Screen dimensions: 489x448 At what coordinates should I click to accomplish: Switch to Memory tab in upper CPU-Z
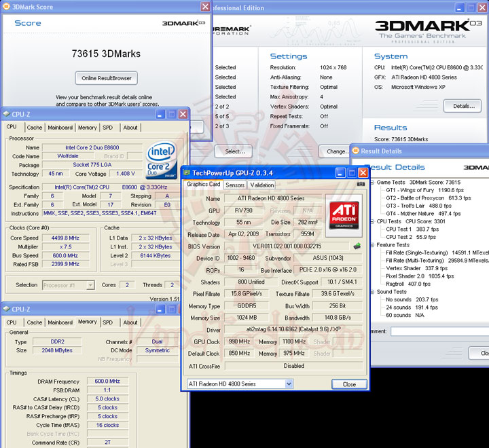(88, 128)
